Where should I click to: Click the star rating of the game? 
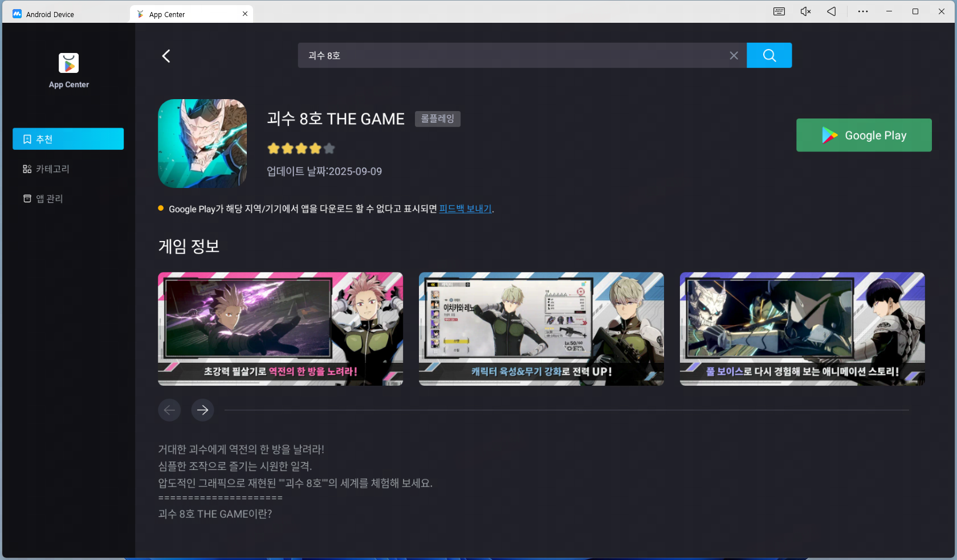(301, 149)
